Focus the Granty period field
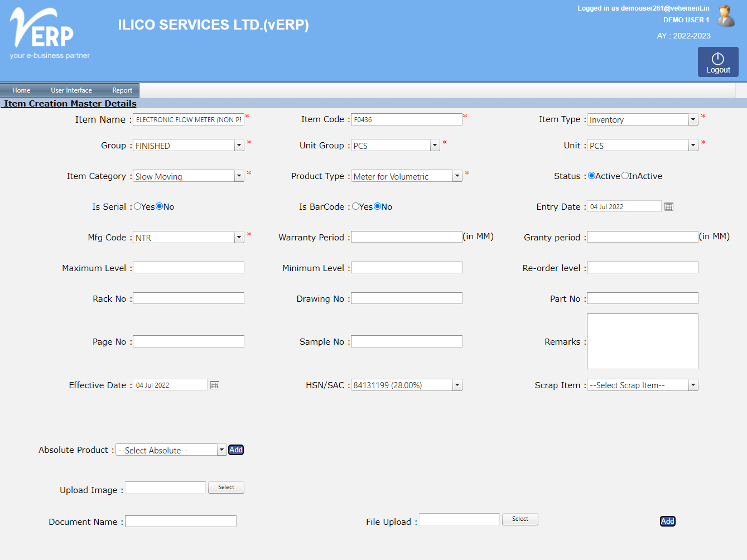747x560 pixels. (643, 237)
